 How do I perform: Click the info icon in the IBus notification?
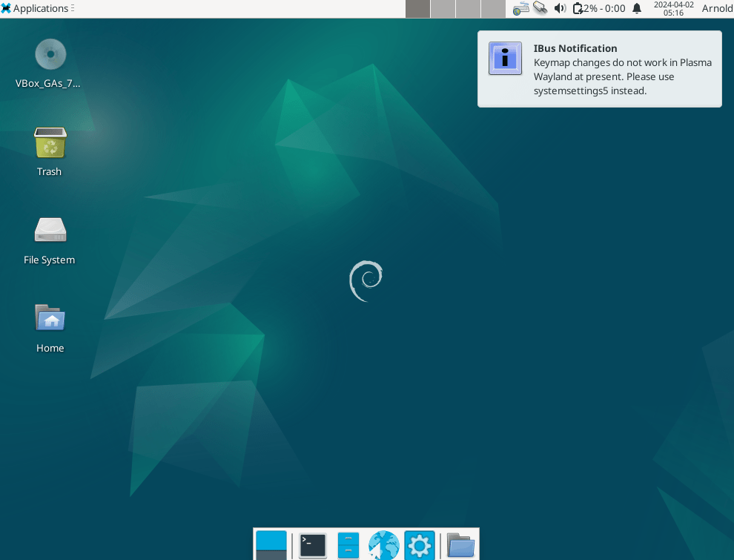tap(505, 59)
